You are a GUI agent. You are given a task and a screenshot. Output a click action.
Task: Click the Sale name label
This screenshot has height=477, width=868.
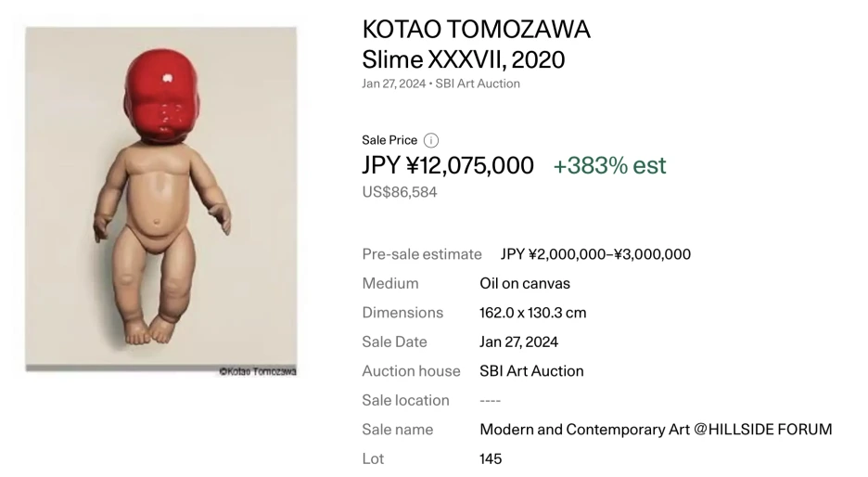coord(397,430)
